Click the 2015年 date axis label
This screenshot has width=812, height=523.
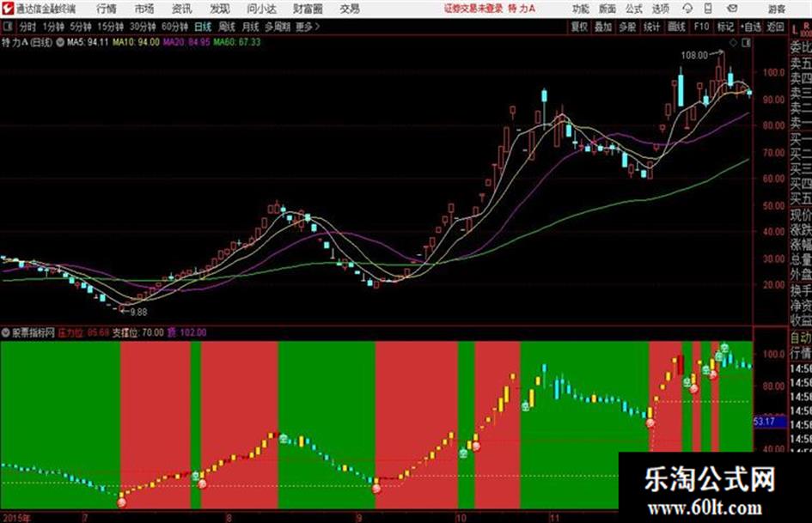coord(16,518)
